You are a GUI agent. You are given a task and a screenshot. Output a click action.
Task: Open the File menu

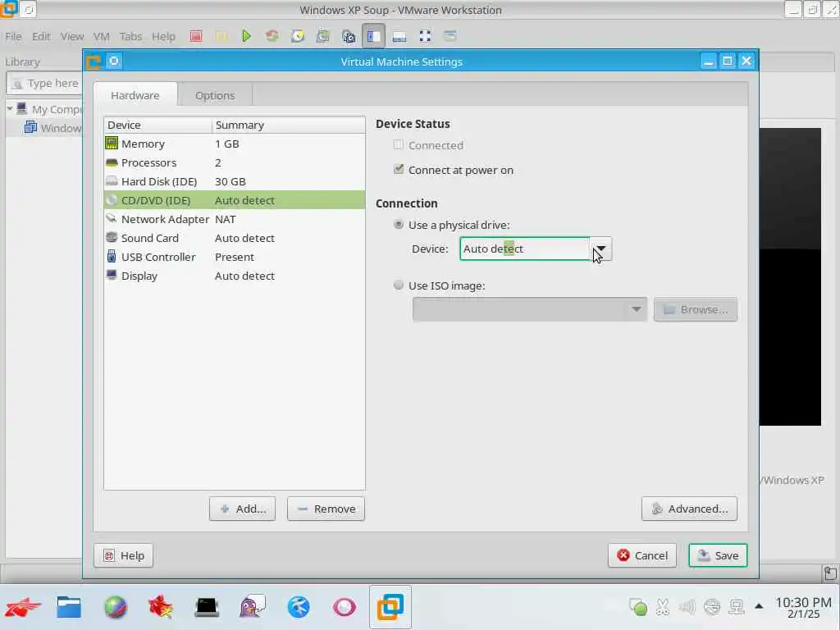coord(13,36)
